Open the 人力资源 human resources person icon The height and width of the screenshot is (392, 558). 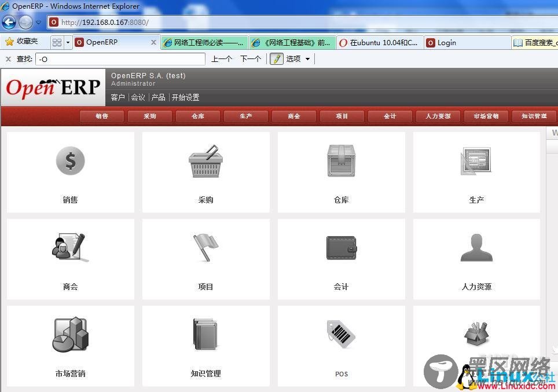click(x=476, y=248)
